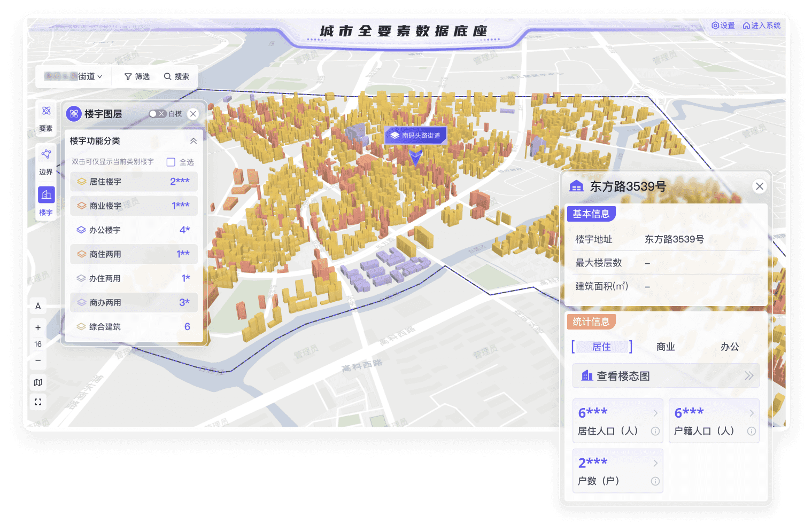Switch to the 办公 statistics tab
The height and width of the screenshot is (525, 812).
pyautogui.click(x=729, y=347)
